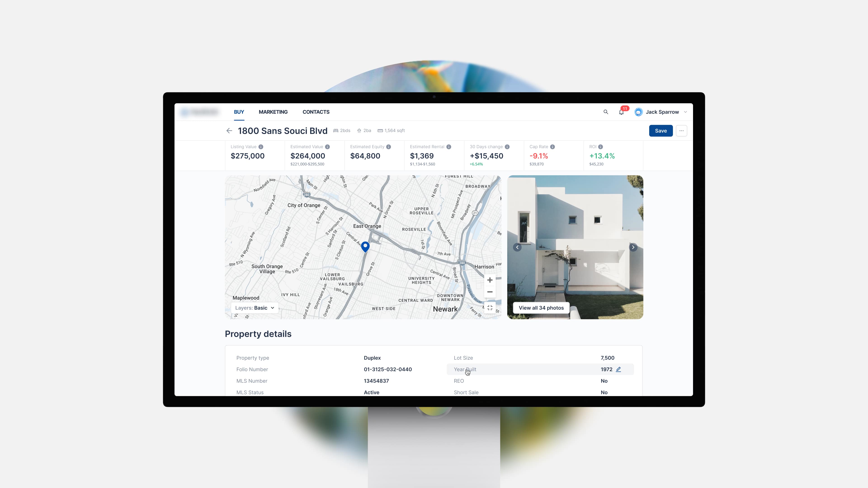868x488 pixels.
Task: Switch to the CONTACTS tab
Action: (316, 112)
